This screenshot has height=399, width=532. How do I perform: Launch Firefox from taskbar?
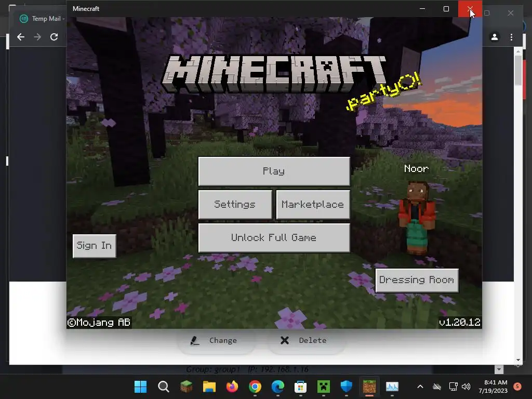click(232, 387)
